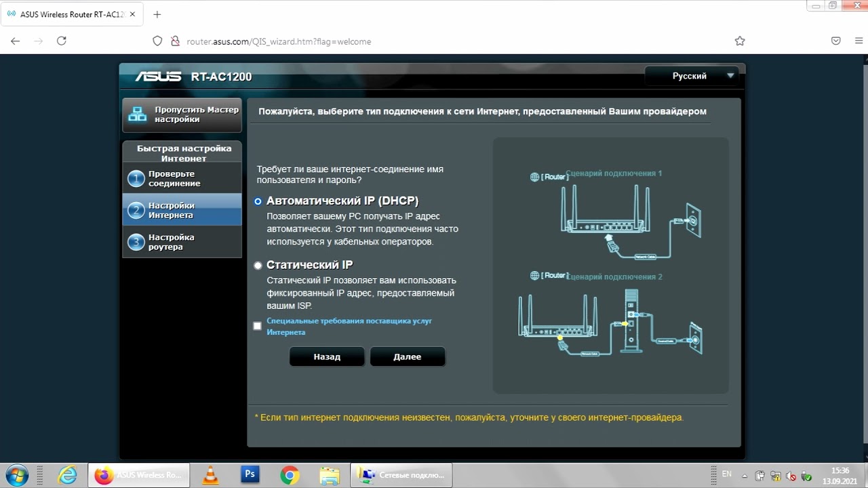This screenshot has height=488, width=868.
Task: Click the Firefox forward arrow
Action: (39, 41)
